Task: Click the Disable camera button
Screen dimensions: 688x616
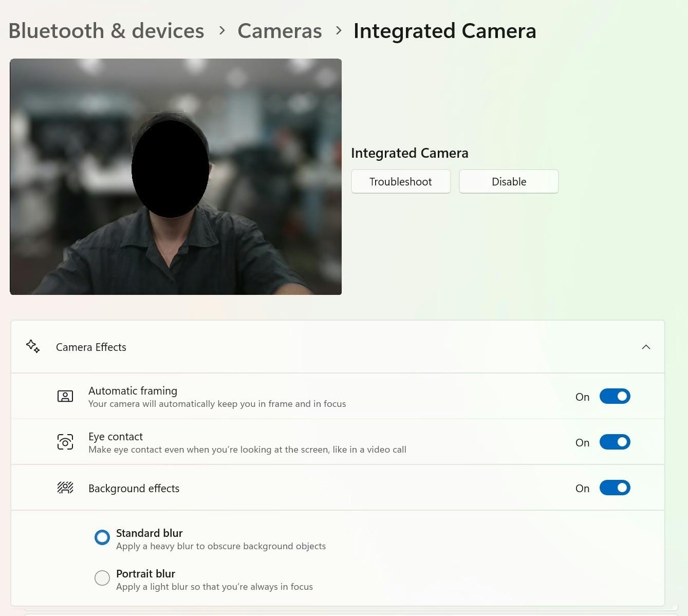Action: pos(509,181)
